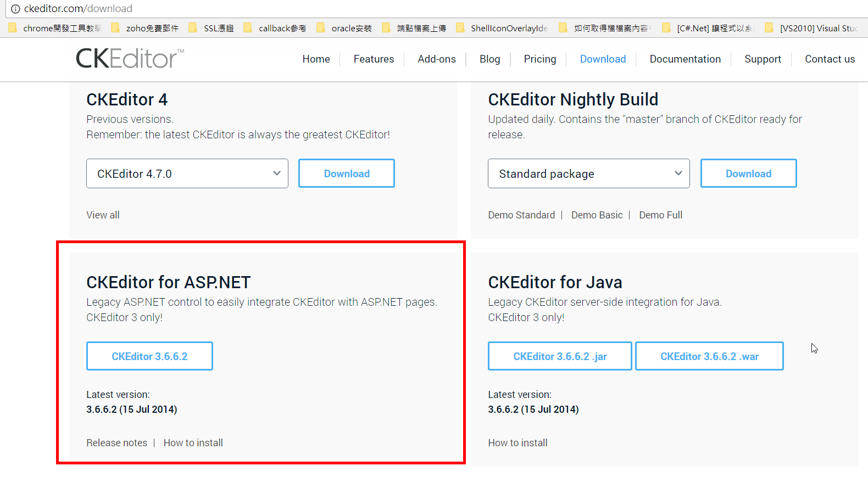Click the CKEditor Nightly Build heading

coord(573,99)
